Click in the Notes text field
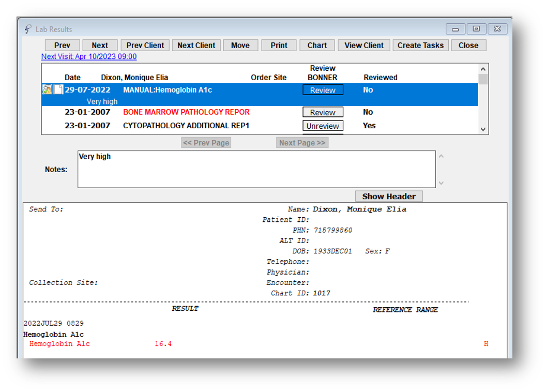This screenshot has width=546, height=392. pos(256,169)
